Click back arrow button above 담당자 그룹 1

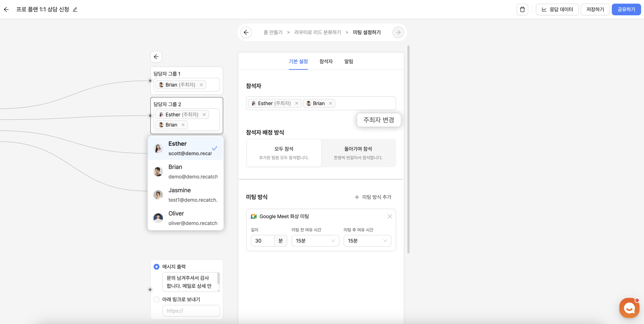point(156,57)
